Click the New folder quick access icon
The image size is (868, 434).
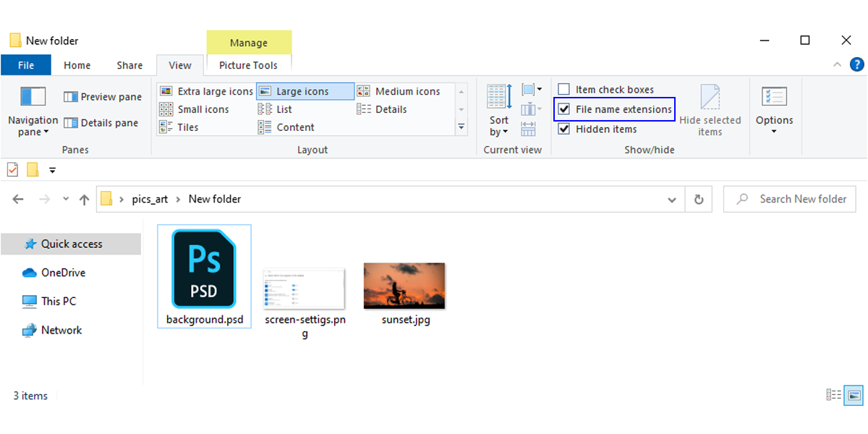coord(33,170)
